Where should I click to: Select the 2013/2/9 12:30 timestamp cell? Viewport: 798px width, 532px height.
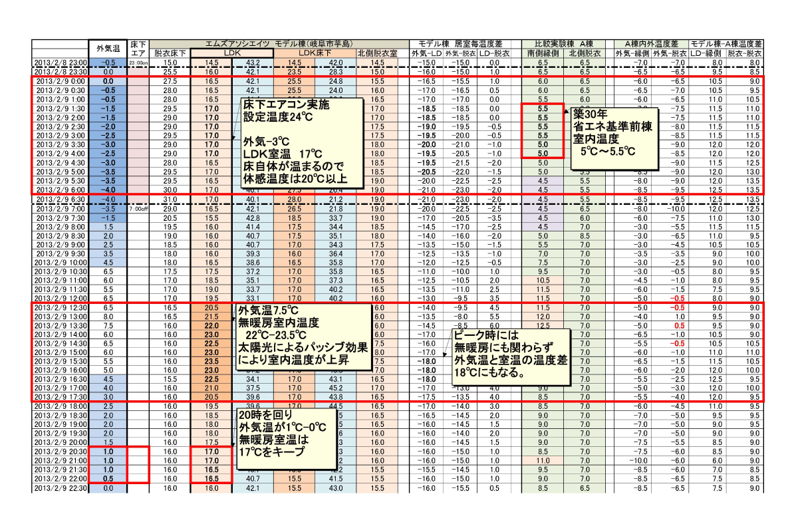61,309
